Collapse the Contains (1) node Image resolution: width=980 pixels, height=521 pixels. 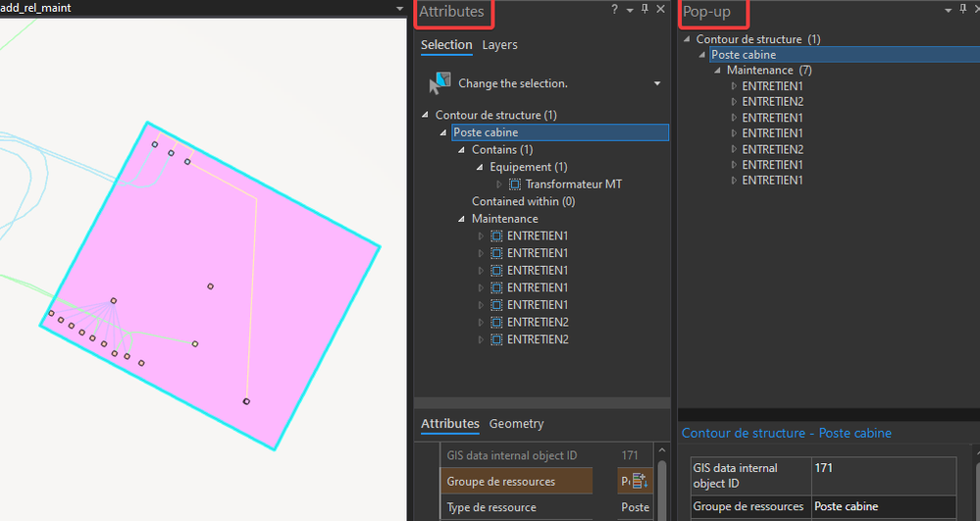point(462,149)
